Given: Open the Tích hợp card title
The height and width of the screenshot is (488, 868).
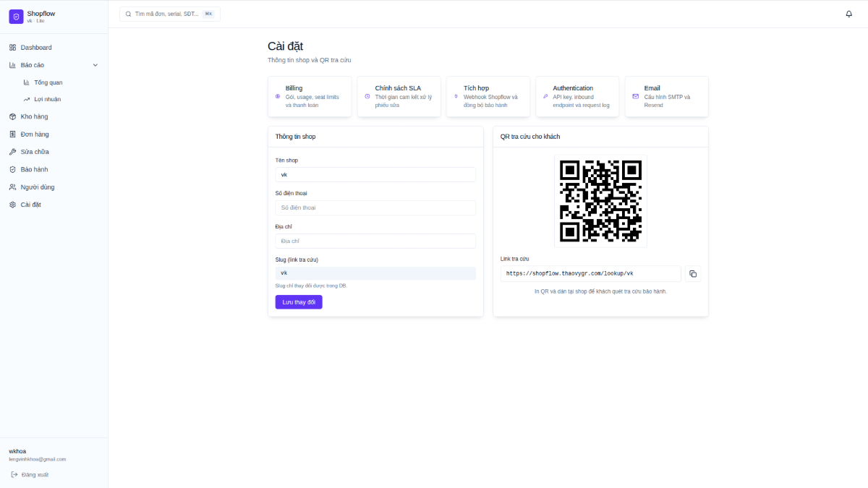Looking at the screenshot, I should coord(476,88).
